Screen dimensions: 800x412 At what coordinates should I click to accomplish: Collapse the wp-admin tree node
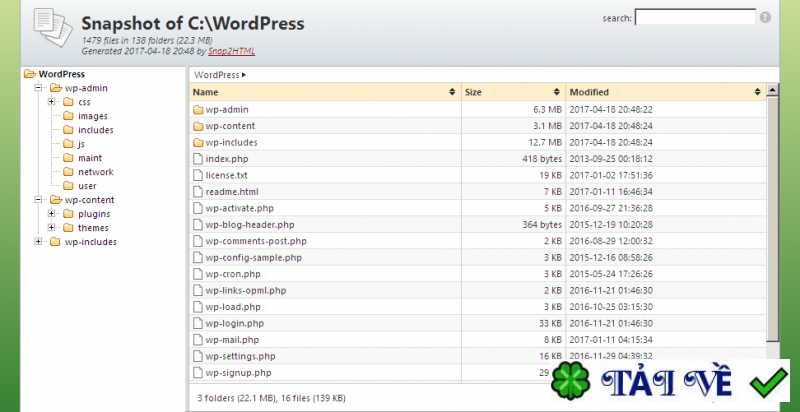click(38, 88)
